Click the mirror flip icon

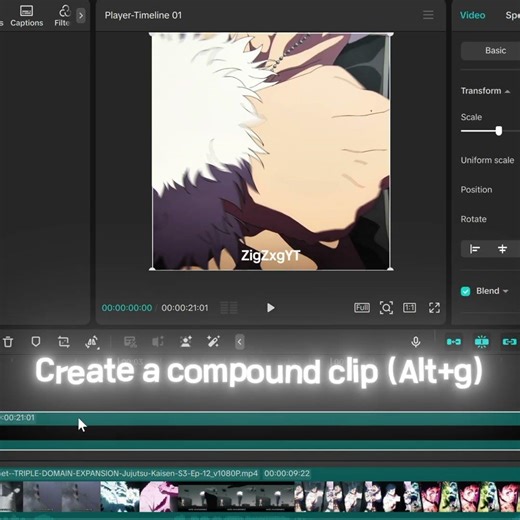92,342
